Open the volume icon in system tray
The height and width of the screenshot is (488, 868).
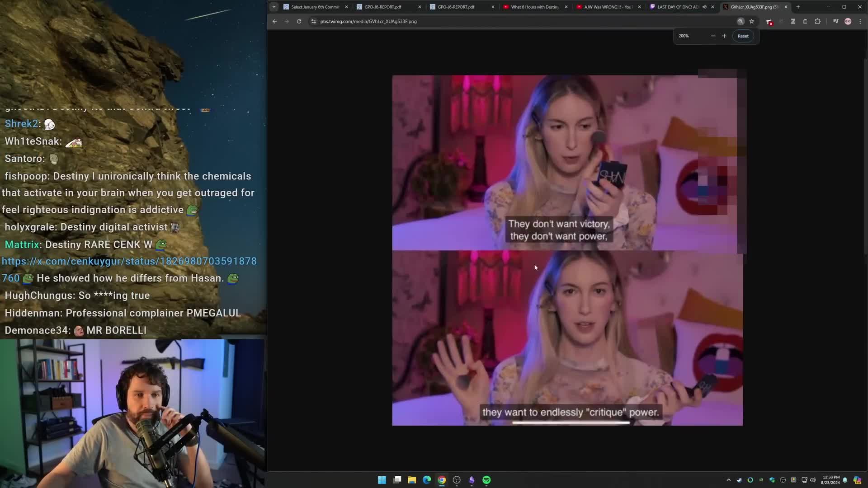coord(812,480)
